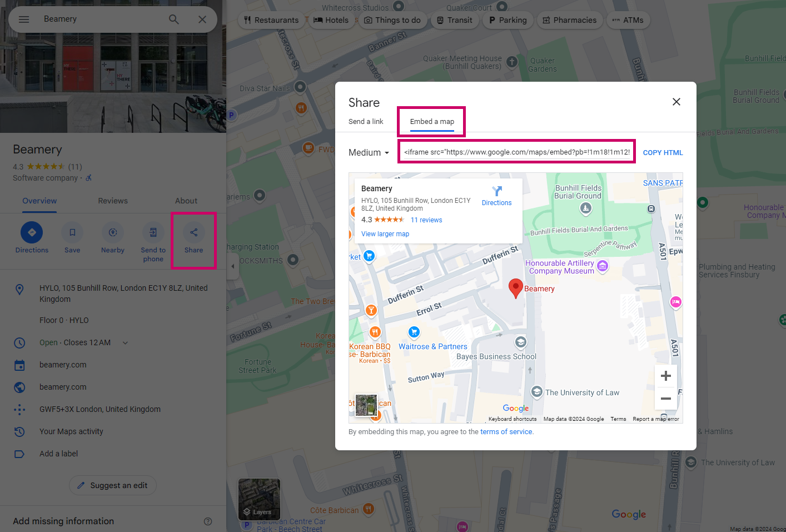The image size is (786, 532).
Task: Click the hours clock icon
Action: 19,343
